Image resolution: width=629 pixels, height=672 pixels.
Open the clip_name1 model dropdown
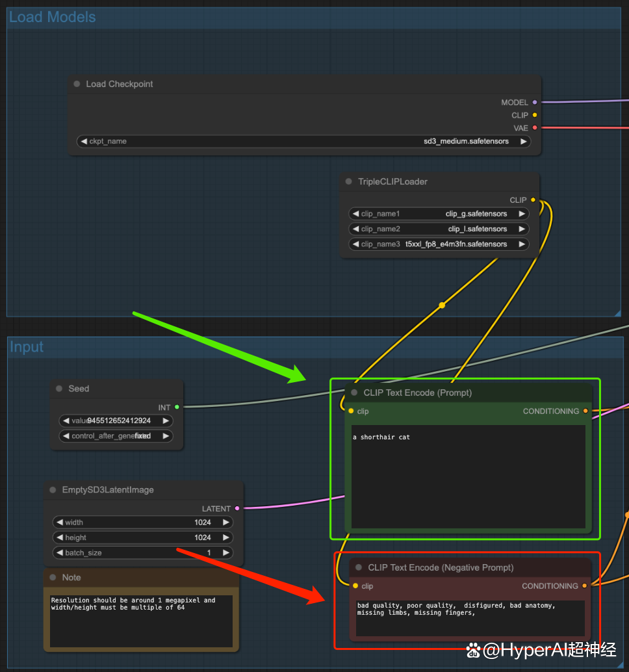(439, 214)
